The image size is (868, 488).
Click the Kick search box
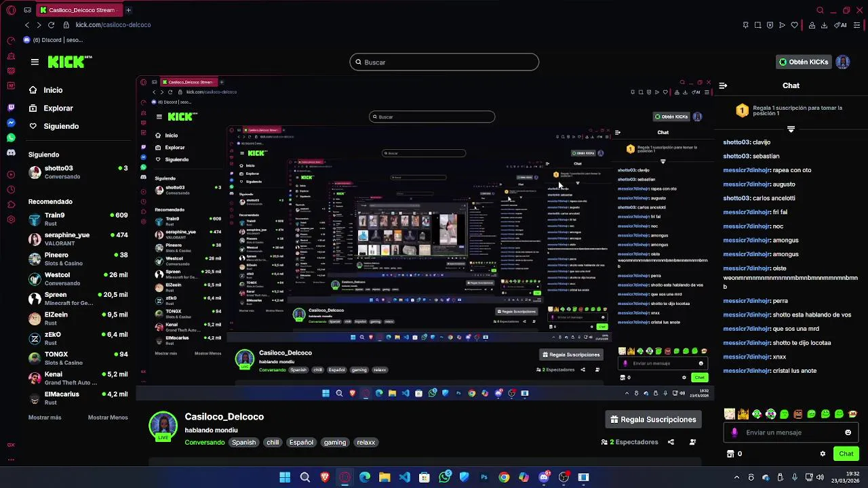pyautogui.click(x=444, y=62)
